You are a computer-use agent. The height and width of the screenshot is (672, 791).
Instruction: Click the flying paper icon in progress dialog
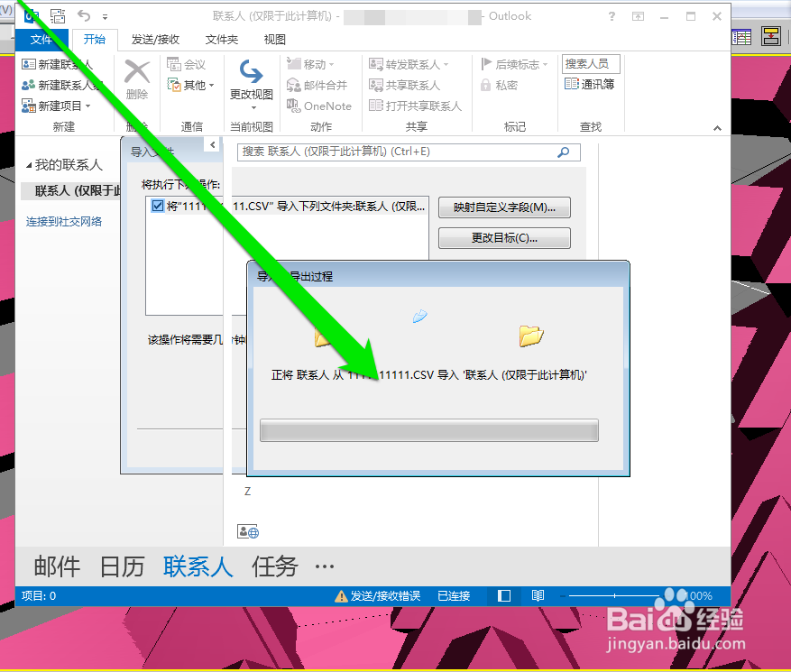point(419,317)
